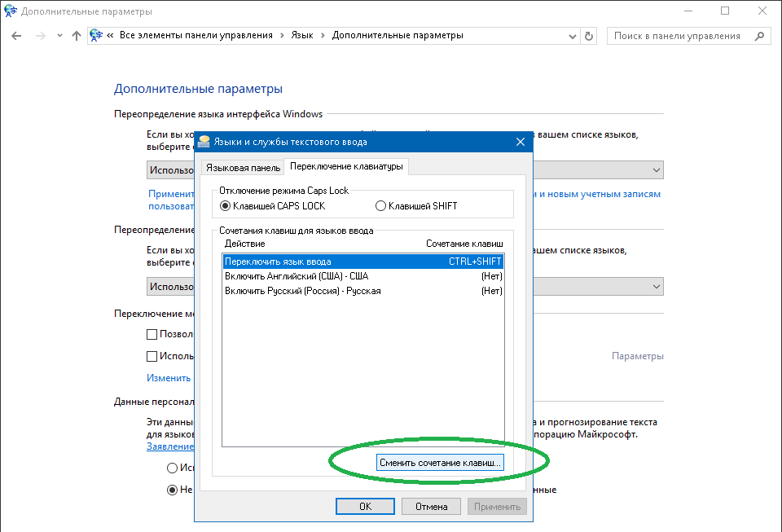782x532 pixels.
Task: Select 'Переключение клавиатуры' tab
Action: (x=346, y=166)
